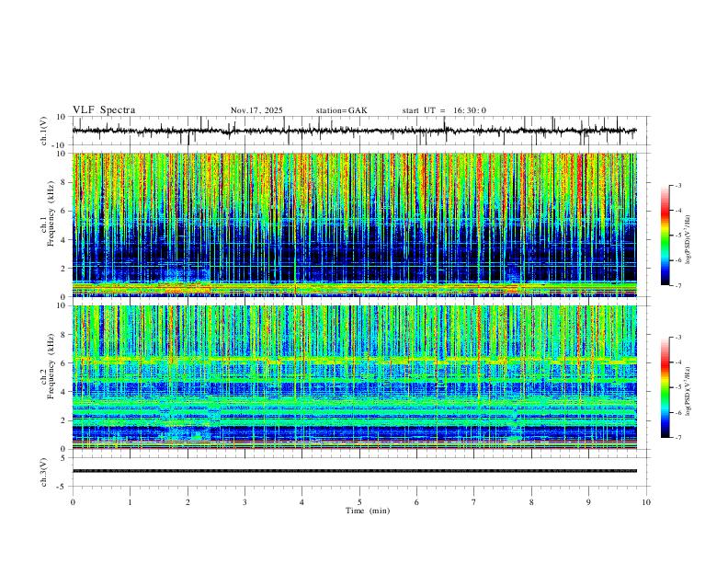Click the ch.3 flat signal trace
728x563 pixels.
click(x=354, y=471)
